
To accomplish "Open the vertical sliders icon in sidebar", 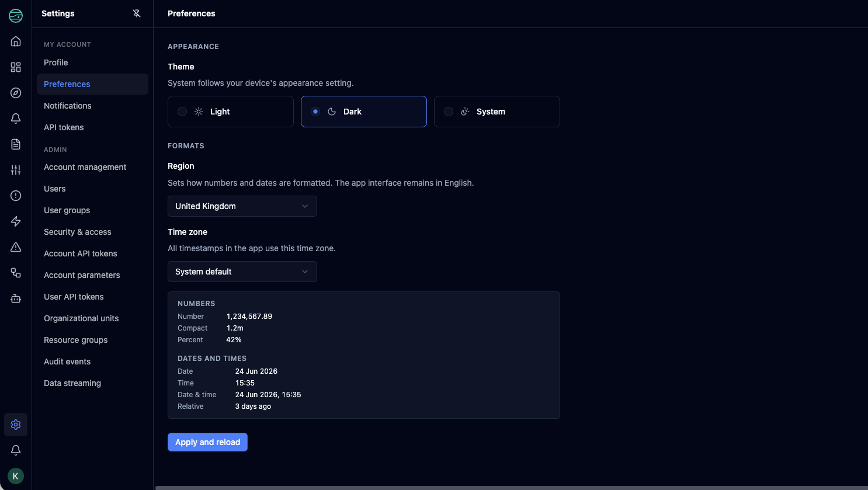I will click(16, 170).
